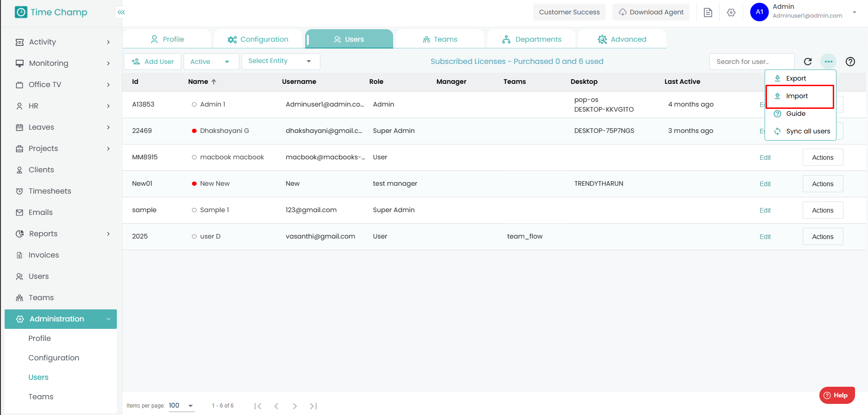Switch to the Departments tab
The height and width of the screenshot is (415, 868).
(531, 39)
